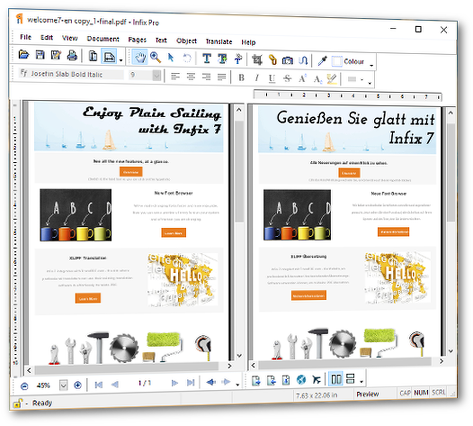Toggle Underline formatting
This screenshot has height=426, width=473.
tap(272, 79)
